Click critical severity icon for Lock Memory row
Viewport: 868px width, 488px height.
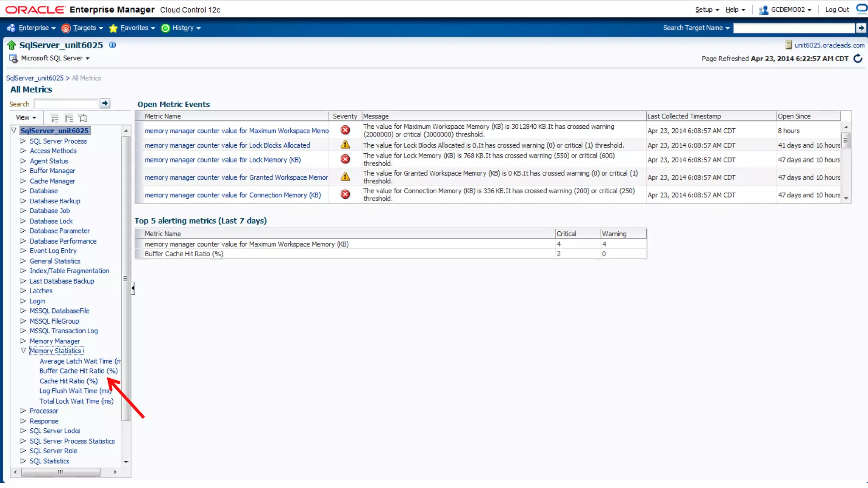tap(345, 159)
